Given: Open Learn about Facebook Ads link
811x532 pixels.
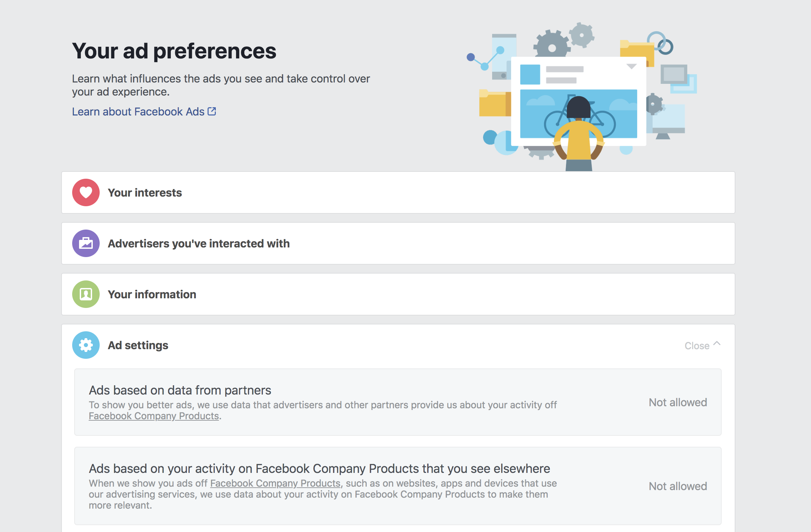Looking at the screenshot, I should [x=138, y=112].
